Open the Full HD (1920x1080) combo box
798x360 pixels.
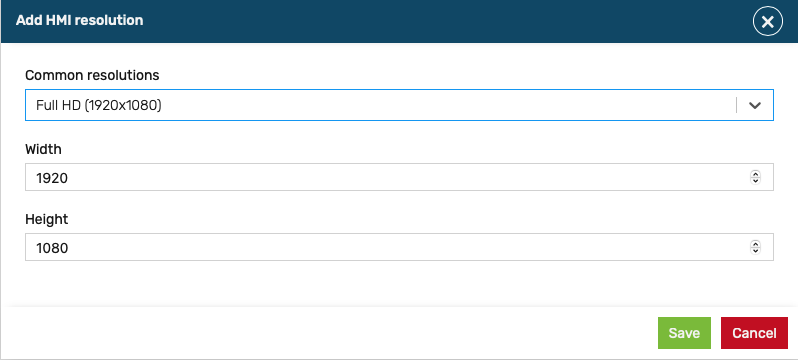click(x=400, y=105)
